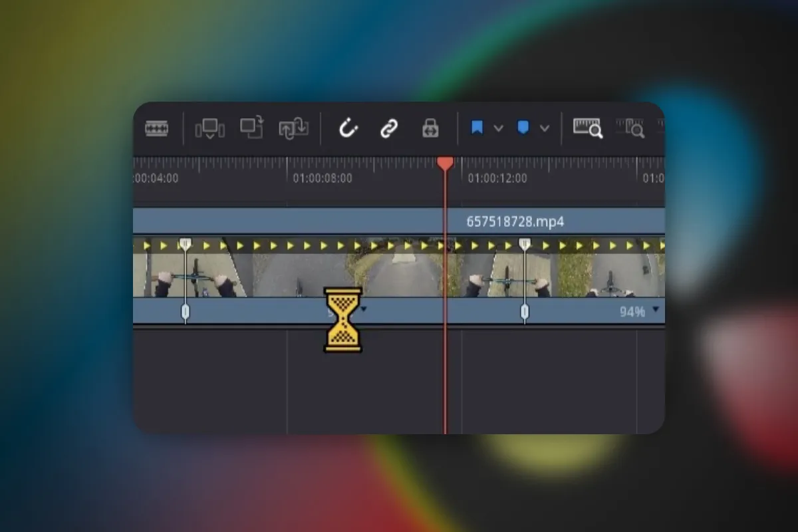The height and width of the screenshot is (532, 798).
Task: Open the flag color dropdown
Action: pyautogui.click(x=498, y=128)
